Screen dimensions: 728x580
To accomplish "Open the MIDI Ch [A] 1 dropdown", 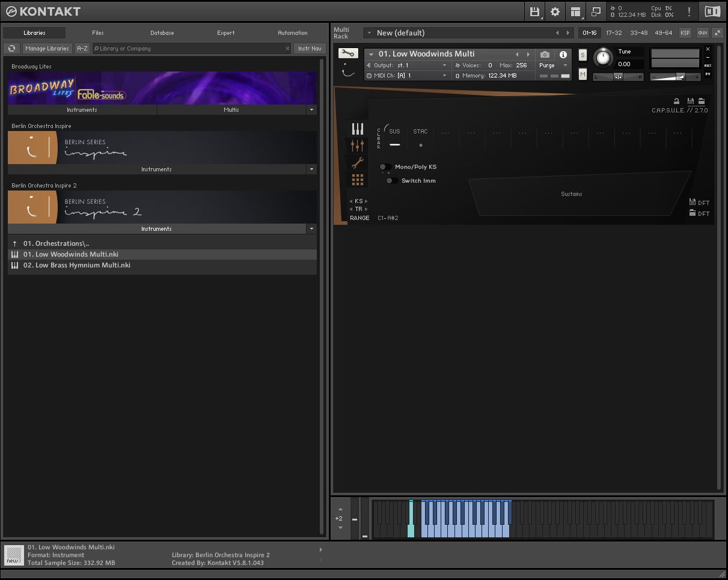I will (x=407, y=76).
